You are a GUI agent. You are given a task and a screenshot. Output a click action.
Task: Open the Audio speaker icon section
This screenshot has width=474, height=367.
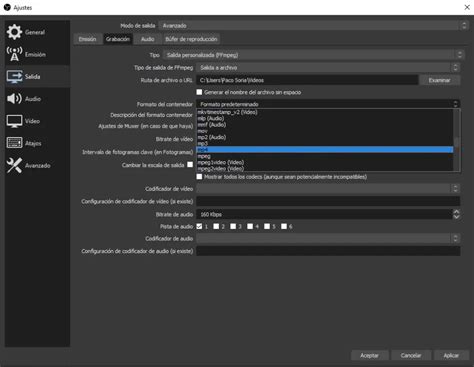pyautogui.click(x=14, y=99)
